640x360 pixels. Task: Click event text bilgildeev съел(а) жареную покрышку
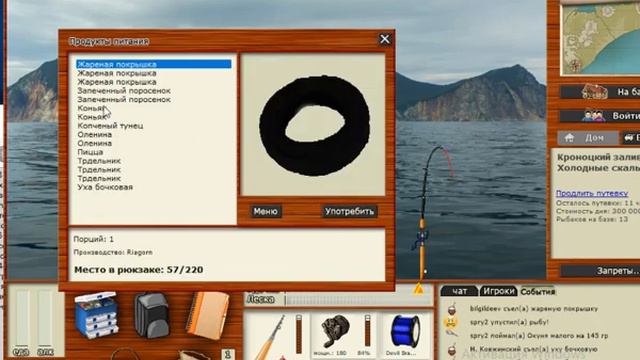point(533,309)
